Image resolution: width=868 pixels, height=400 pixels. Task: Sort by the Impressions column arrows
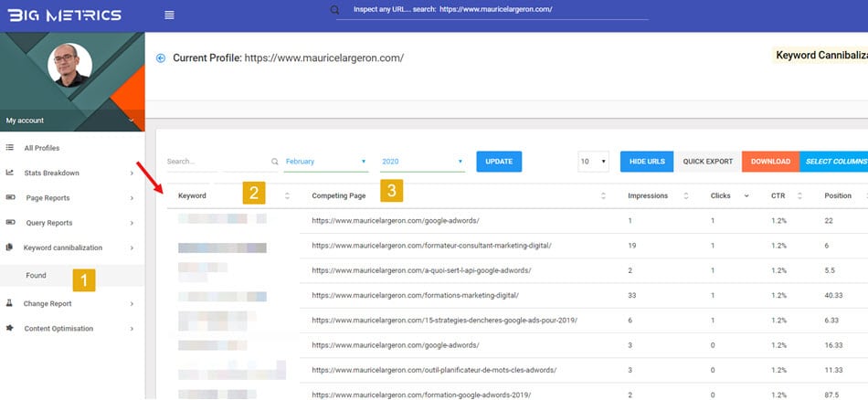(x=686, y=195)
